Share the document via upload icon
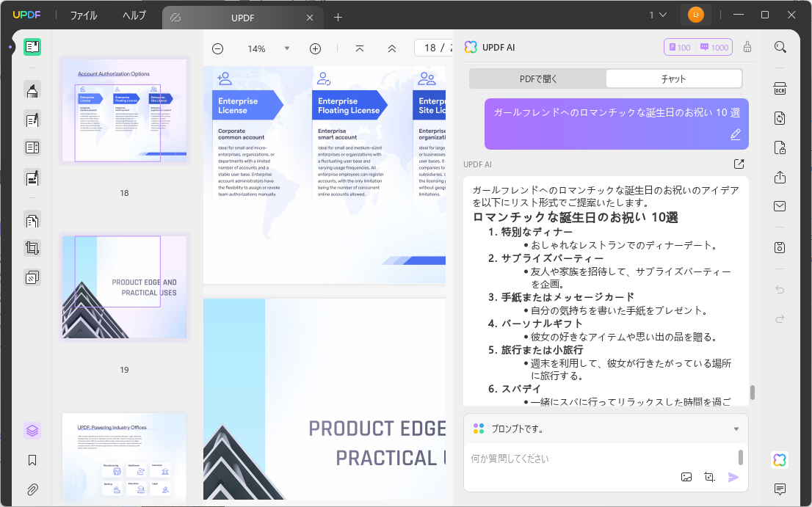 (780, 178)
